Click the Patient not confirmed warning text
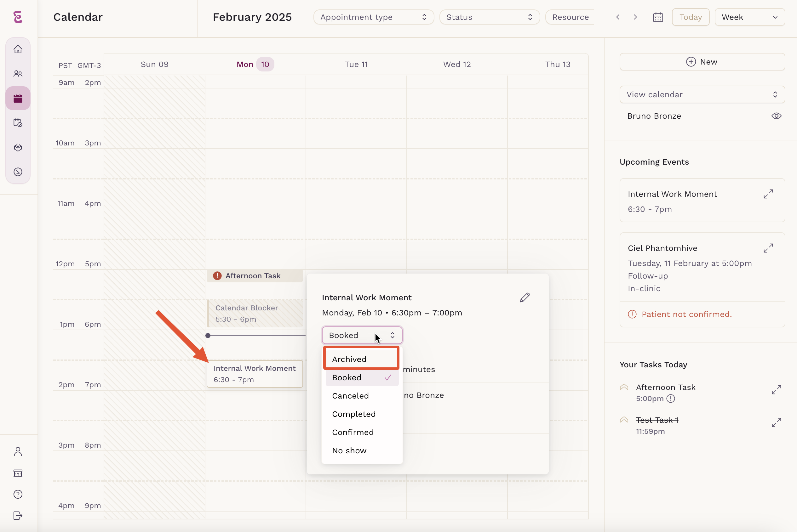797x532 pixels. (686, 314)
